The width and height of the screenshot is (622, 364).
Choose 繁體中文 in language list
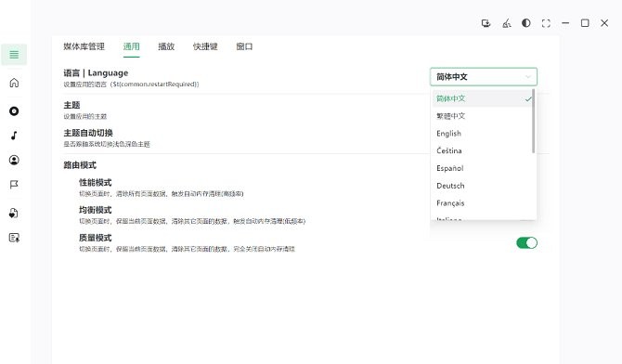[483, 116]
